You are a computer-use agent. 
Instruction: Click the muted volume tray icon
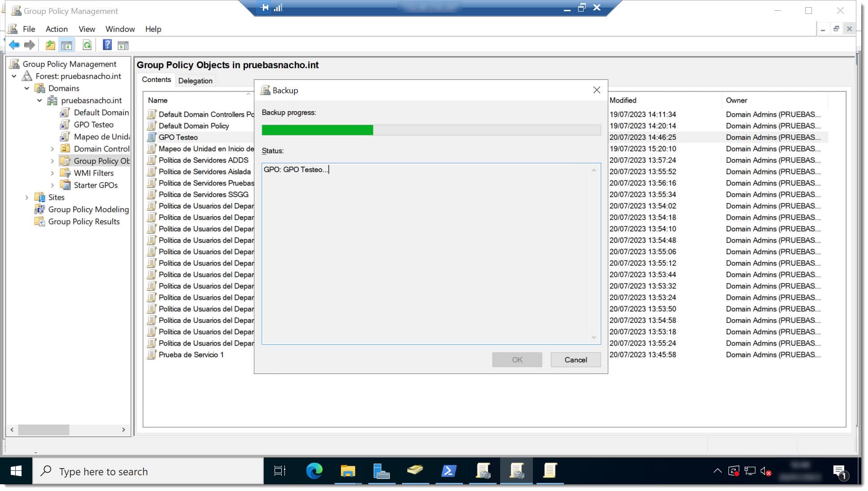(x=766, y=471)
